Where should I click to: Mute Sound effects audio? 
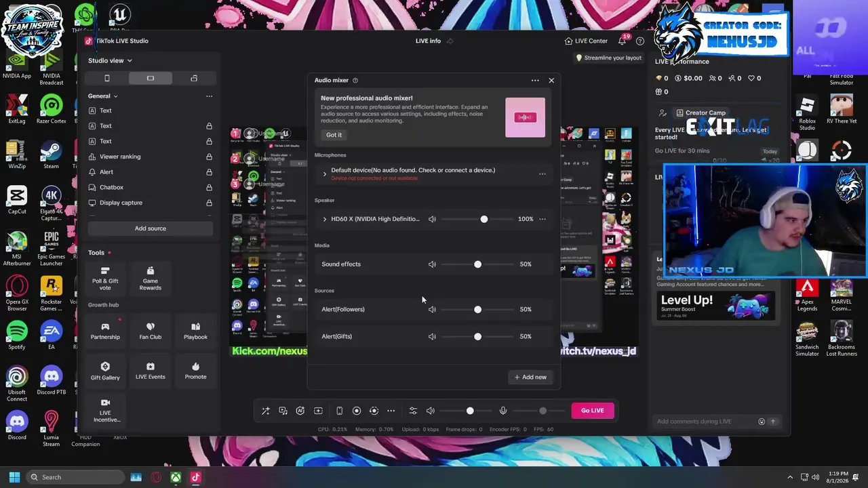click(432, 264)
